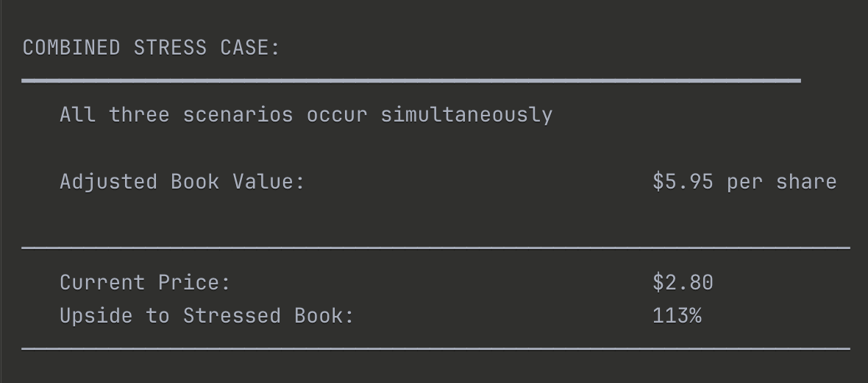Click the word 'Upside'
The width and height of the screenshot is (868, 383).
pos(96,316)
